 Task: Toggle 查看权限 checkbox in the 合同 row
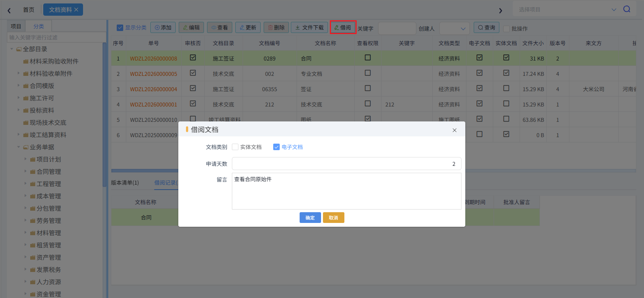point(368,57)
